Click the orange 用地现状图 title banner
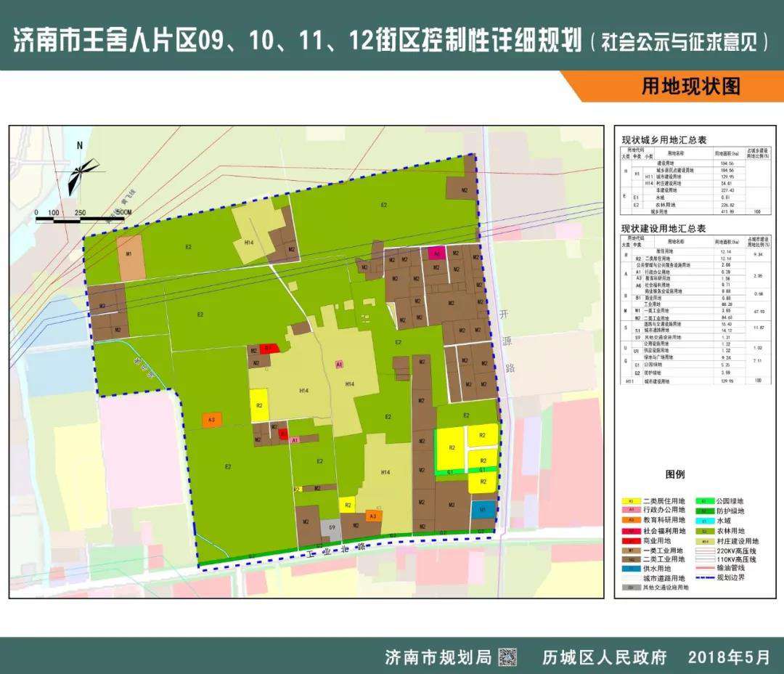The height and width of the screenshot is (674, 784). 690,86
